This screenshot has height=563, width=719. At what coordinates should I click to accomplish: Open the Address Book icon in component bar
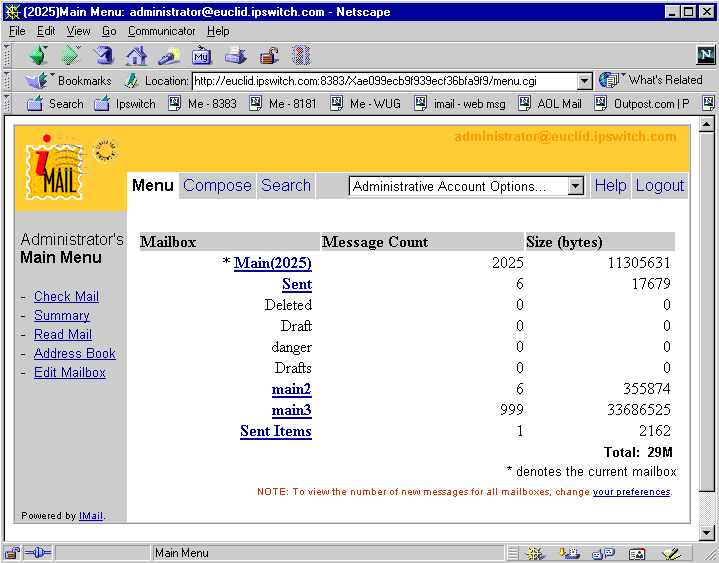pos(637,554)
